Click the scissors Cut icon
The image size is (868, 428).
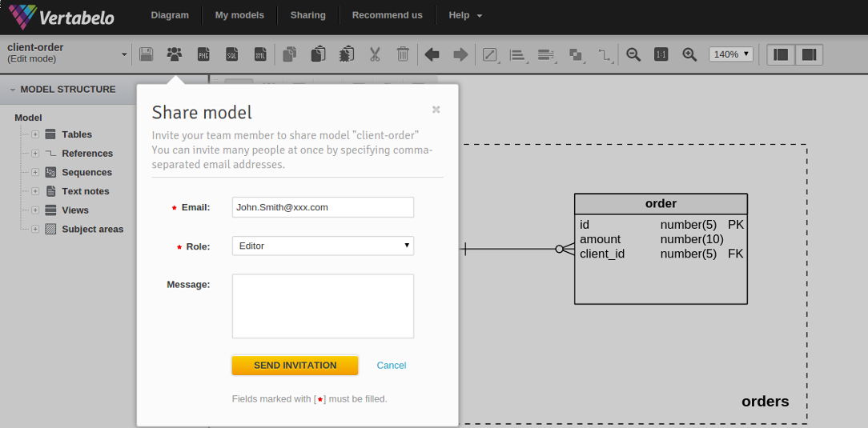374,54
